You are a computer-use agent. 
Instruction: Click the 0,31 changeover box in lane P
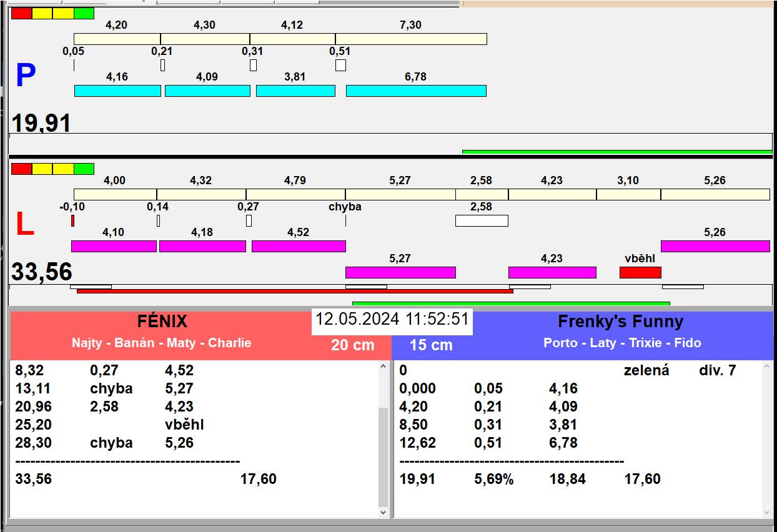253,65
